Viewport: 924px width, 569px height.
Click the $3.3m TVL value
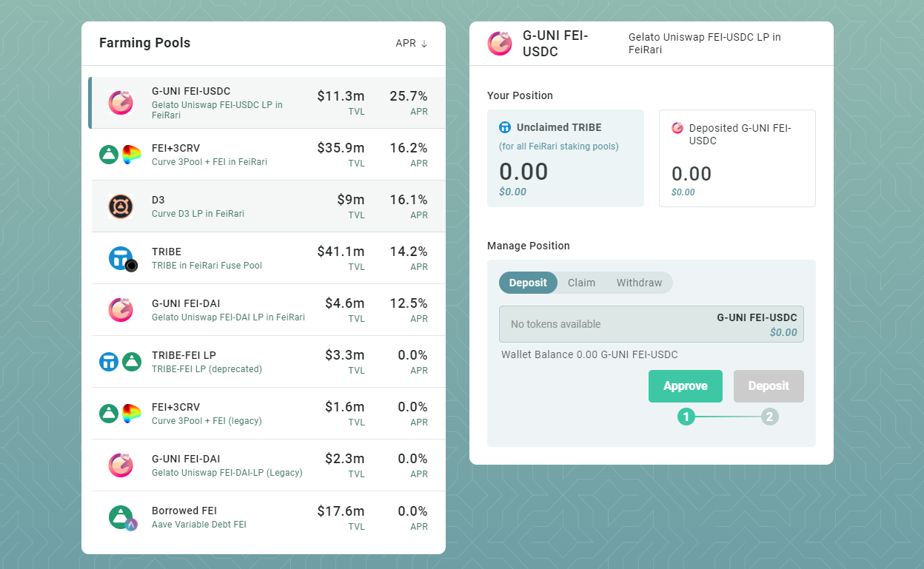(x=345, y=355)
